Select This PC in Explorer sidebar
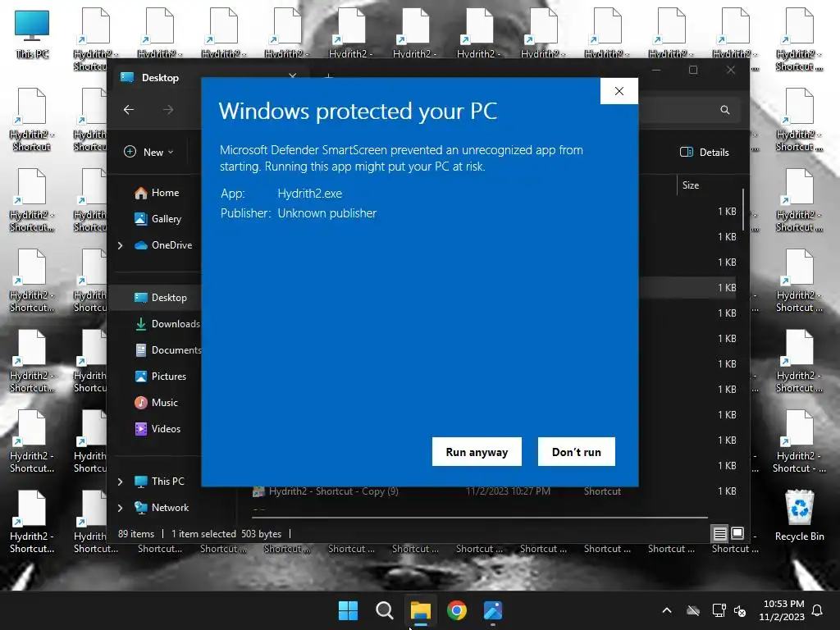Viewport: 840px width, 630px height. [159, 481]
